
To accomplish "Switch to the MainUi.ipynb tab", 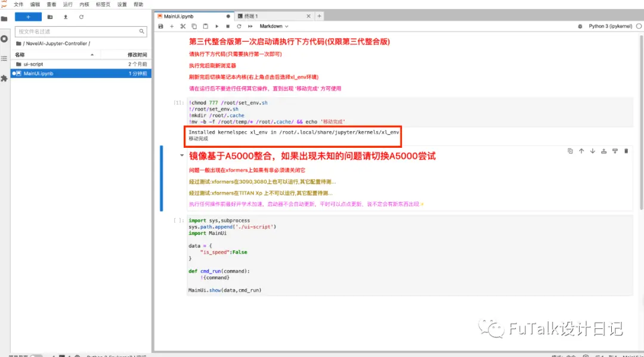I will click(193, 17).
